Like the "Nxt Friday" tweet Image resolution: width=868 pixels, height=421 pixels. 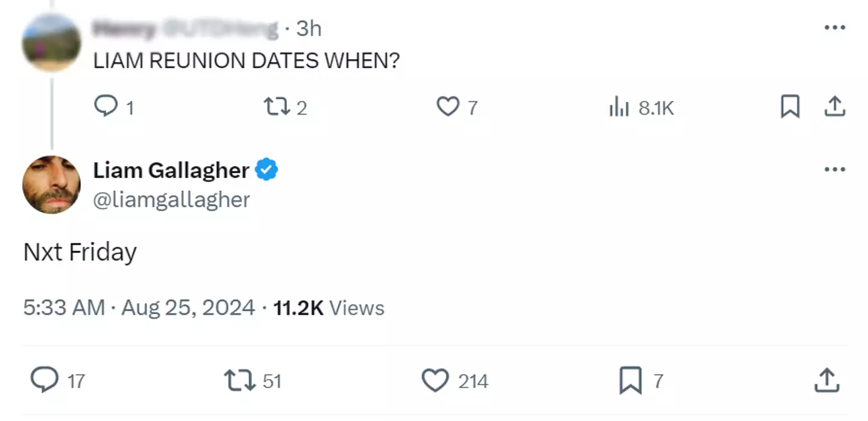(435, 381)
